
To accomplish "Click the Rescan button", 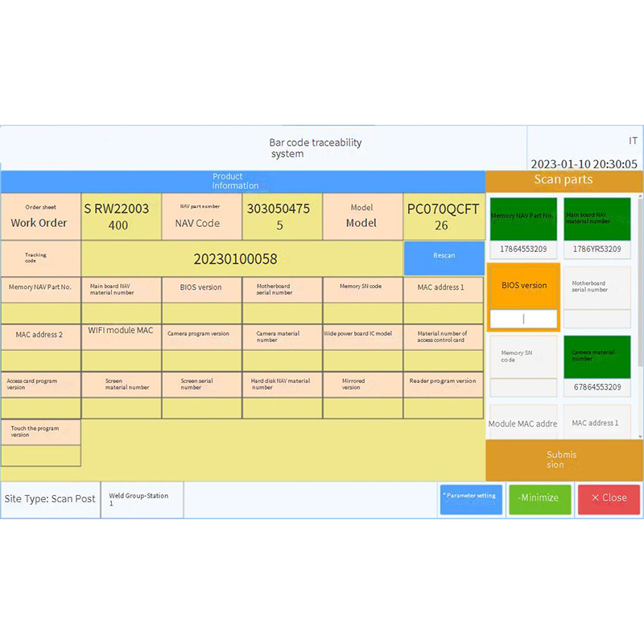I will (444, 254).
